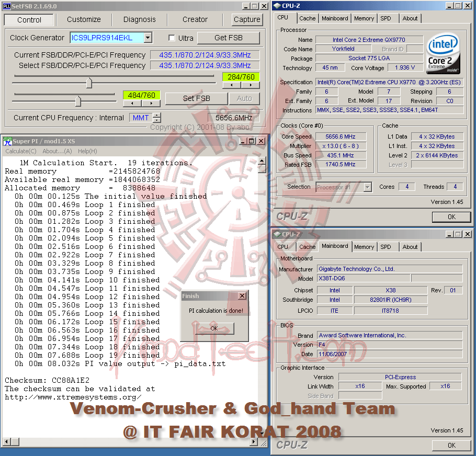The width and height of the screenshot is (476, 456).
Task: Click the Intel Core 2 Extreme logo
Action: click(443, 54)
